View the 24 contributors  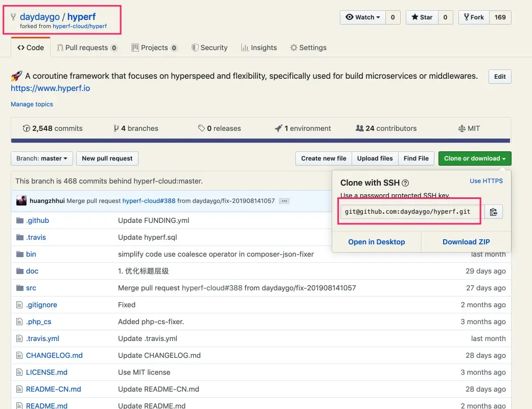(386, 128)
